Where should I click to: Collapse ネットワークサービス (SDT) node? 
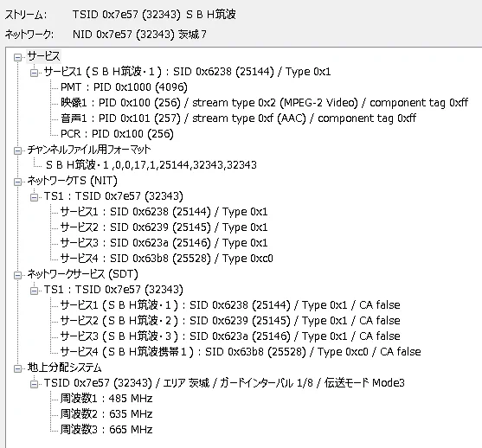[x=18, y=275]
